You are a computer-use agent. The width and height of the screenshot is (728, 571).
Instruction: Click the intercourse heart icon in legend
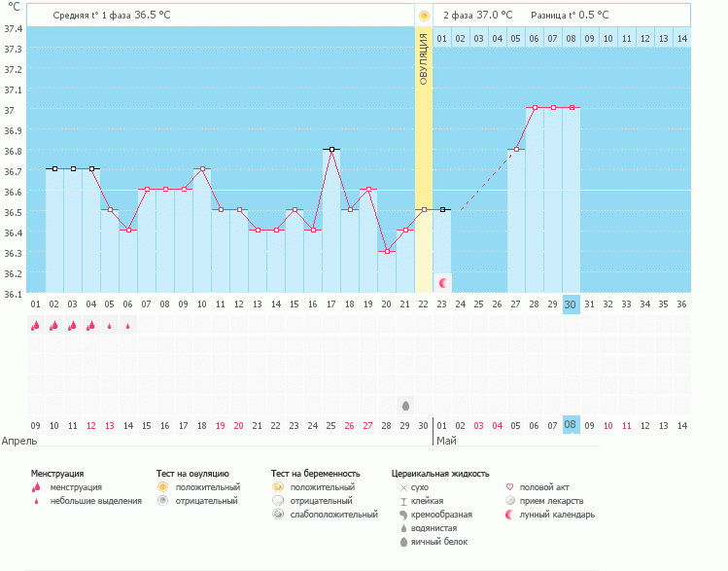coord(509,486)
